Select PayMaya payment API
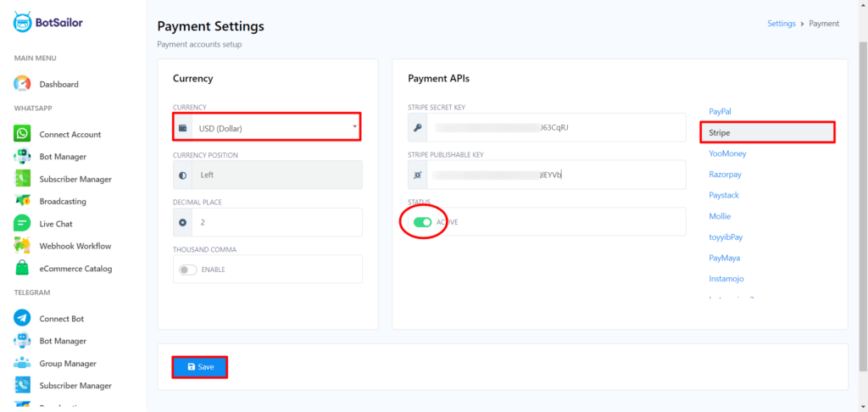 (x=725, y=258)
